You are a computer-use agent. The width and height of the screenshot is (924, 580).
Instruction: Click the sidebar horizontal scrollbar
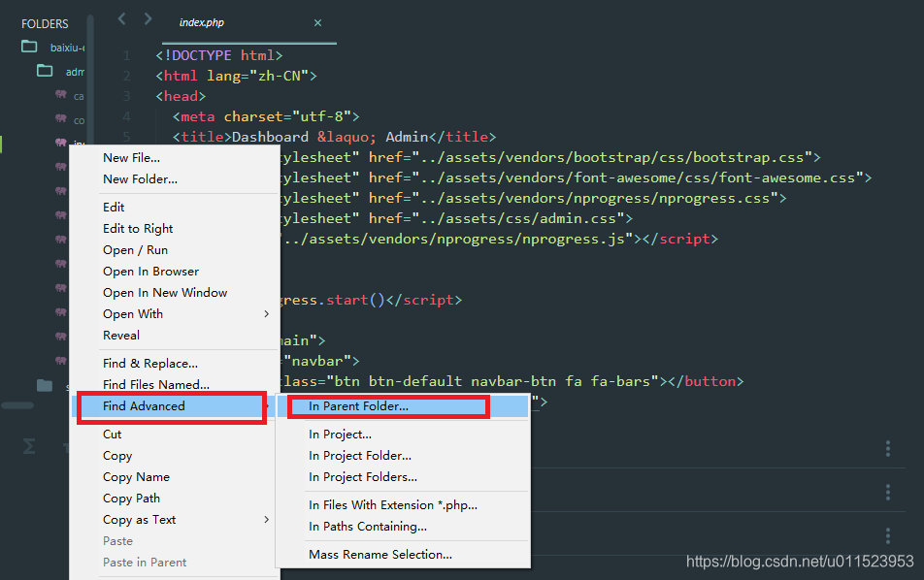17,405
